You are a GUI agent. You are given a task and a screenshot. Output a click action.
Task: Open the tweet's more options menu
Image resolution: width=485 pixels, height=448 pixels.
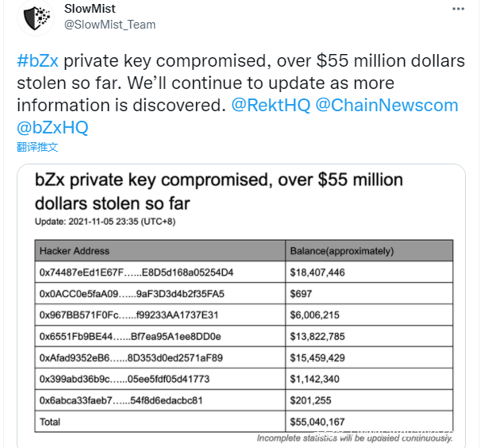(x=459, y=9)
